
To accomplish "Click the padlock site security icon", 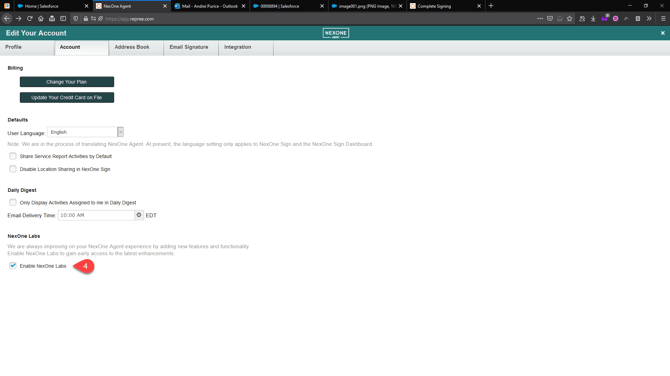I will [86, 19].
